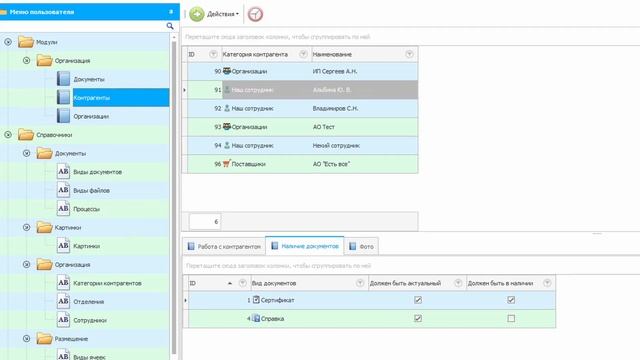Click the Справочники folder icon

[26, 135]
